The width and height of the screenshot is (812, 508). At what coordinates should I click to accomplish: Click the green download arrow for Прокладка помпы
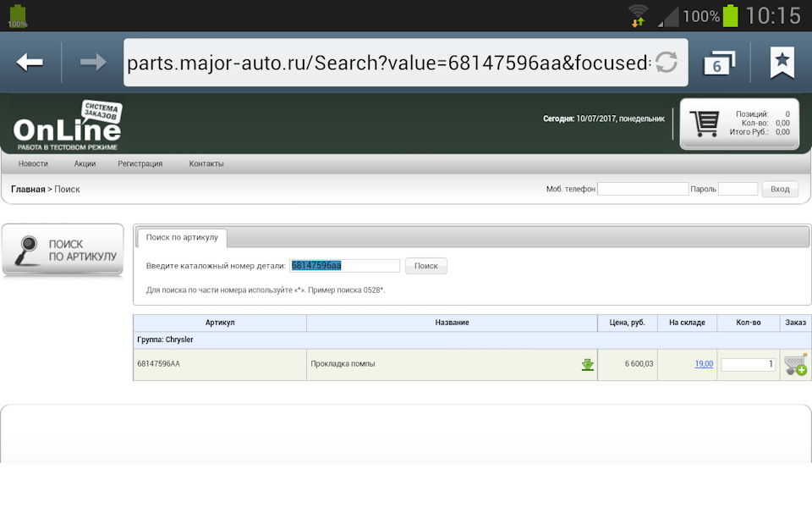pos(587,364)
